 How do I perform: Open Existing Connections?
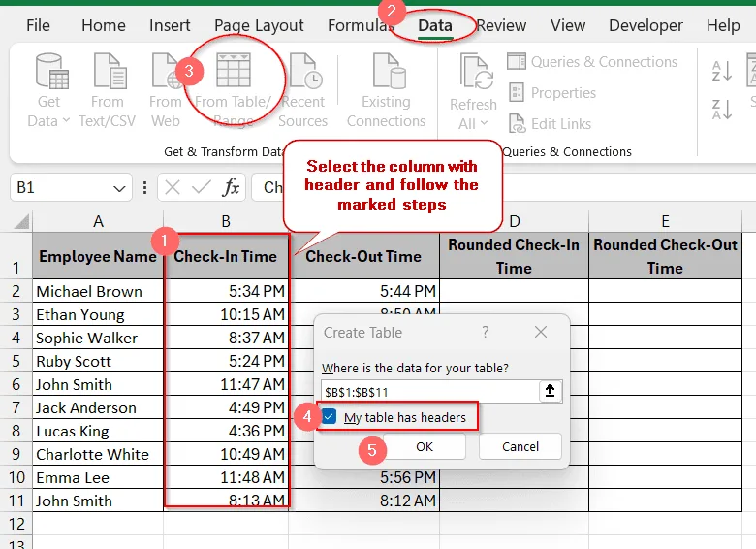(386, 90)
